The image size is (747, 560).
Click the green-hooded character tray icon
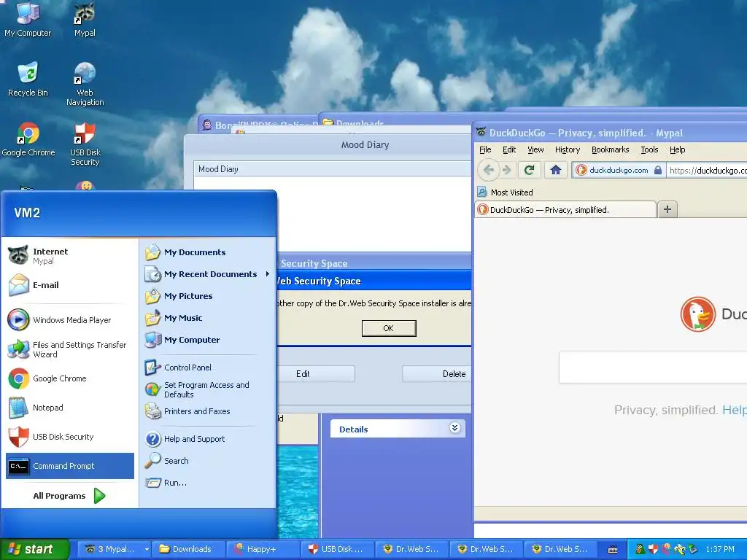click(x=640, y=549)
